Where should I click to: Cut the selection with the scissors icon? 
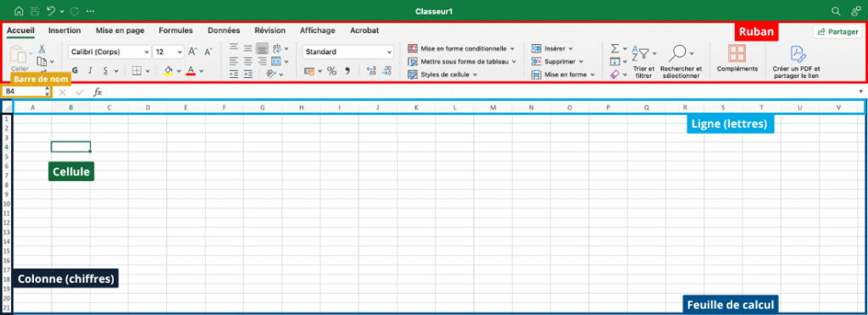(x=42, y=50)
